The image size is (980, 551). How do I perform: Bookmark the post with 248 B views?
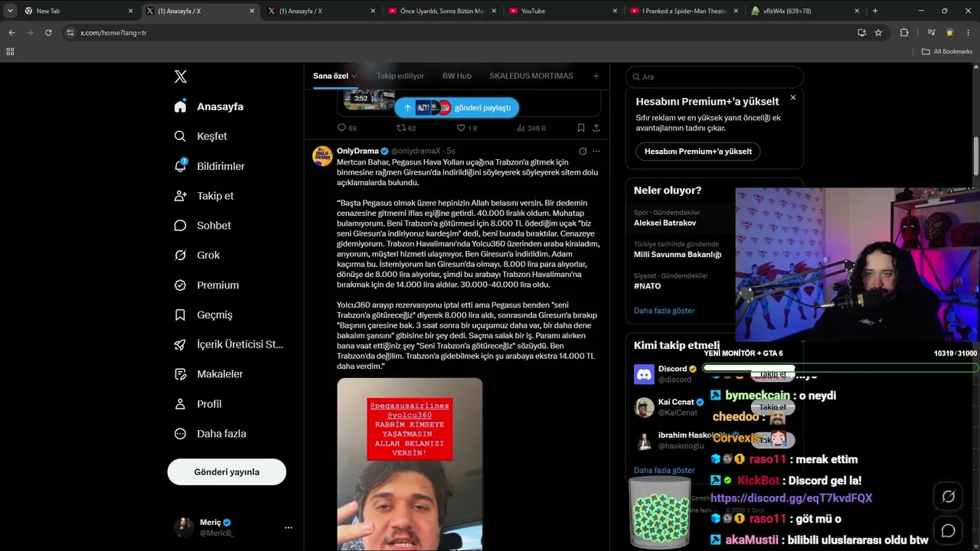(581, 128)
